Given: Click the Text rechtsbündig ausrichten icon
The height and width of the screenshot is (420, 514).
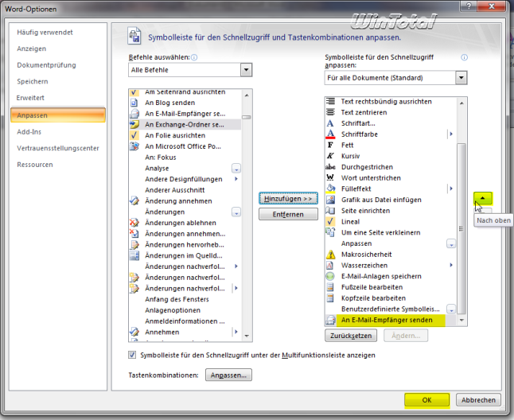Looking at the screenshot, I should click(330, 101).
